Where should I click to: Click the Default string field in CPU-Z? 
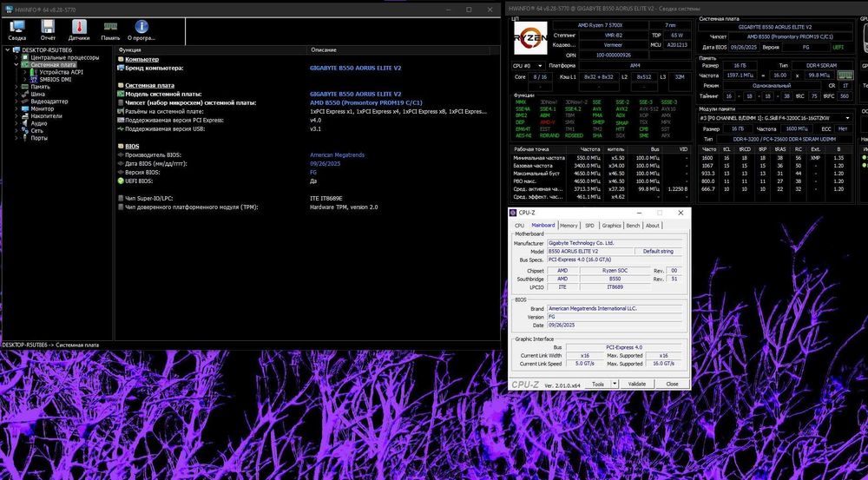pyautogui.click(x=658, y=252)
